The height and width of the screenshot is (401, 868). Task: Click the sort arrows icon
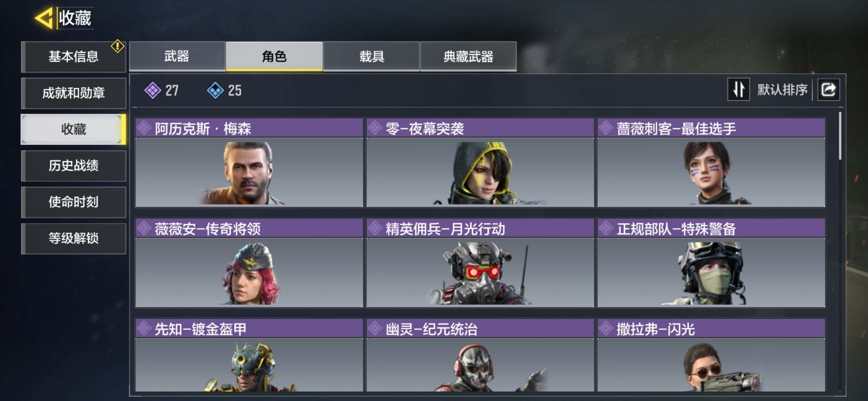(x=739, y=89)
